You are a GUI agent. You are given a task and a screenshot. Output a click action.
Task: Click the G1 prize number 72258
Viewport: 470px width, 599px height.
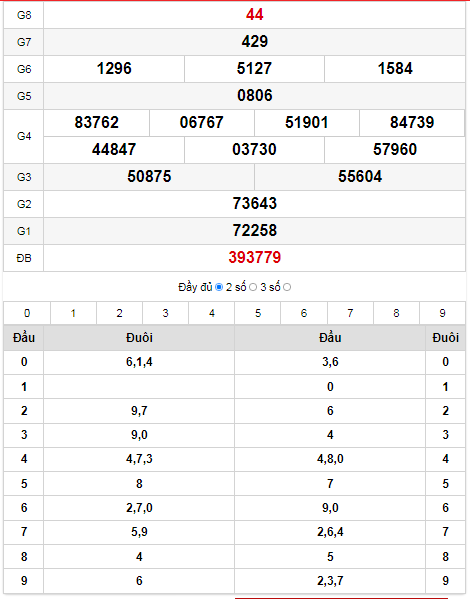point(254,230)
